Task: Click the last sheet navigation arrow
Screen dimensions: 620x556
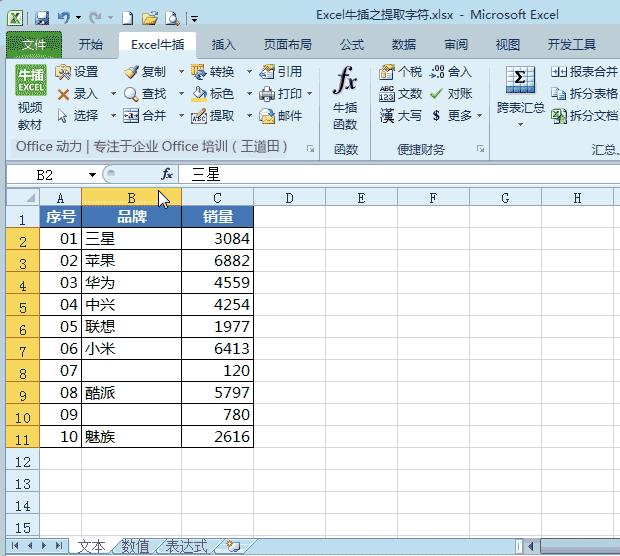Action: tap(59, 546)
